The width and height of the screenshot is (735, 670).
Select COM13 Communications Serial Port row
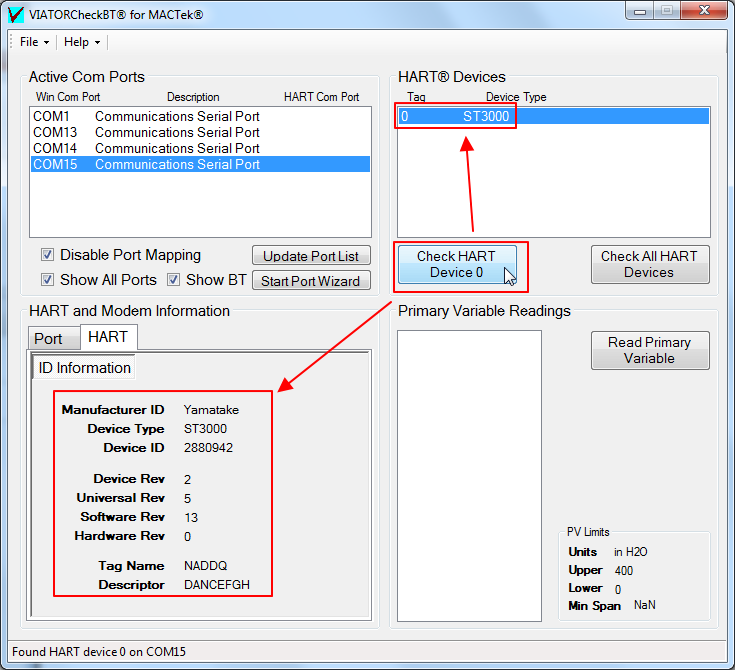click(x=200, y=132)
